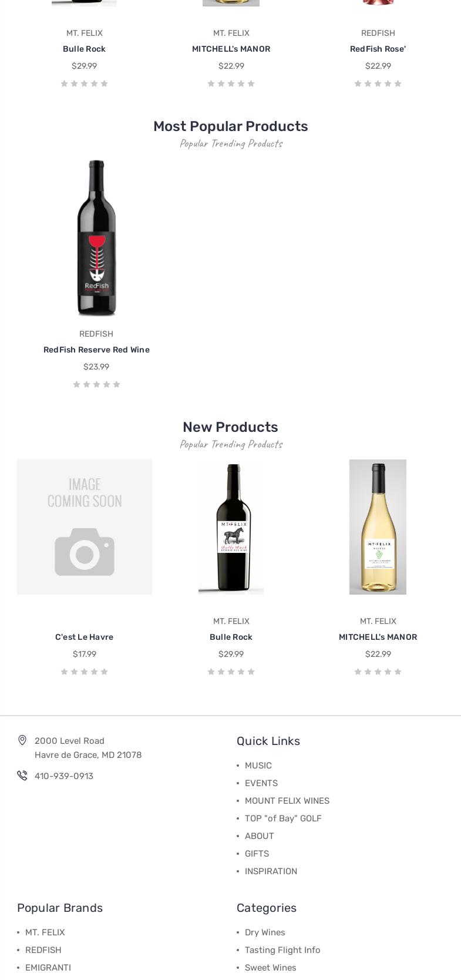Viewport: 461px width, 980px height.
Task: Go to the MUSIC quick link
Action: 258,766
